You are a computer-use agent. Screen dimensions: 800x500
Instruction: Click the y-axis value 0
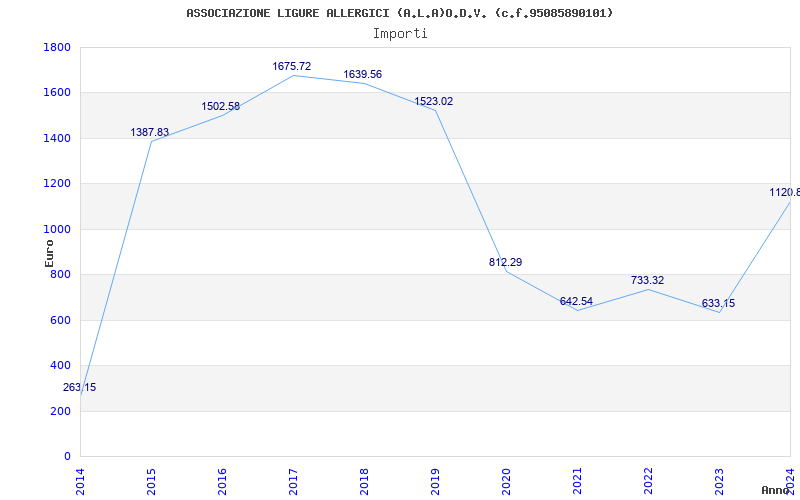(67, 457)
